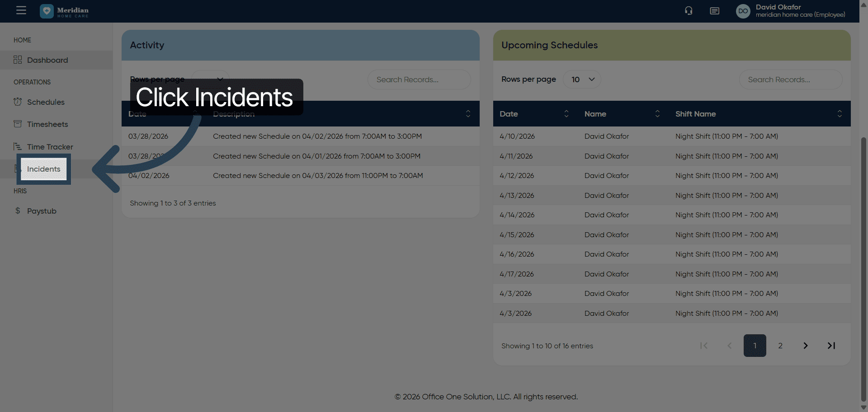Select Schedules from sidebar menu
Screen dimensions: 868x412
click(46, 102)
